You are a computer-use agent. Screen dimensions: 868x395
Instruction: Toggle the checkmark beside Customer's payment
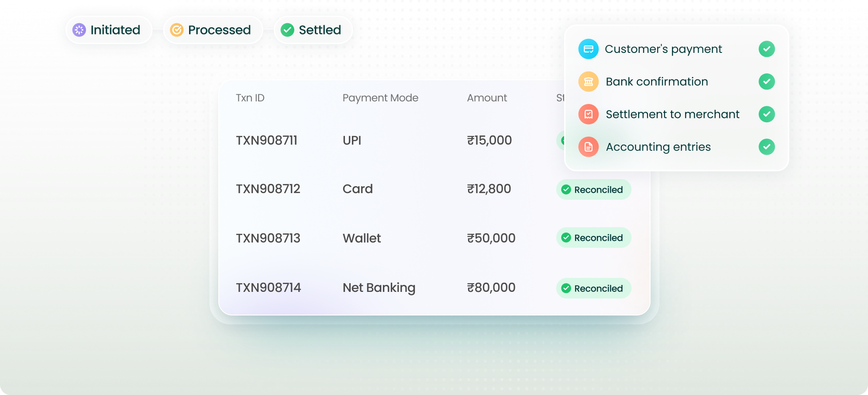(x=767, y=49)
